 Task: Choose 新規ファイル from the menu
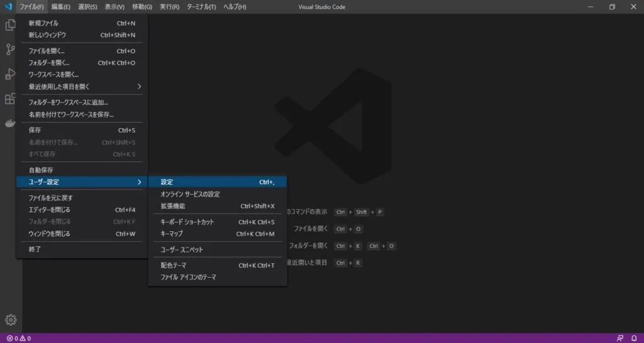click(x=82, y=23)
